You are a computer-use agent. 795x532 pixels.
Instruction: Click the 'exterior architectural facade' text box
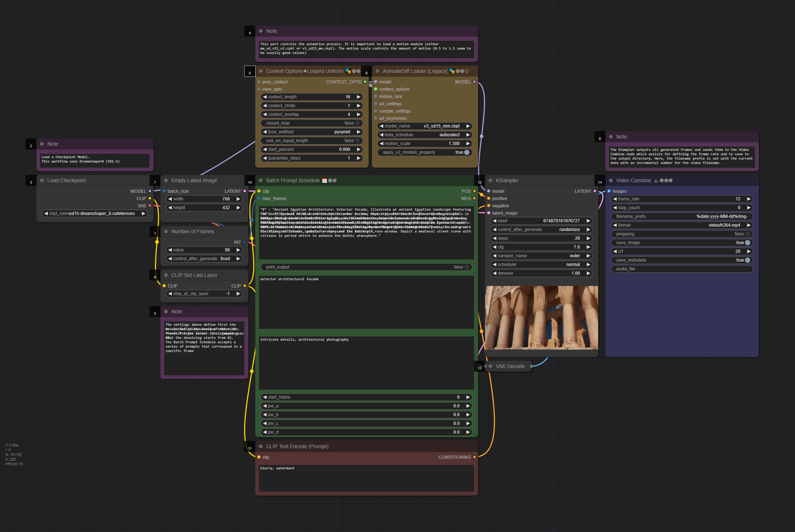(x=367, y=302)
